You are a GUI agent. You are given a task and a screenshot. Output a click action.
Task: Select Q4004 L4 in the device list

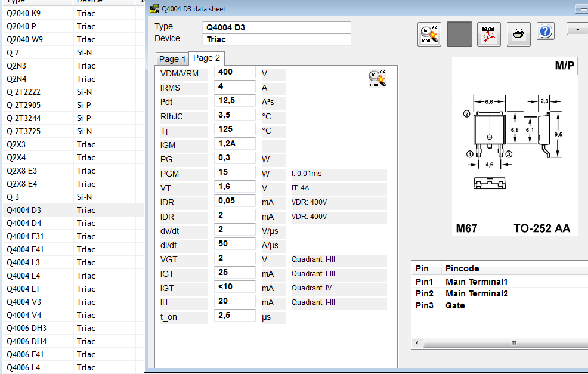[73, 276]
